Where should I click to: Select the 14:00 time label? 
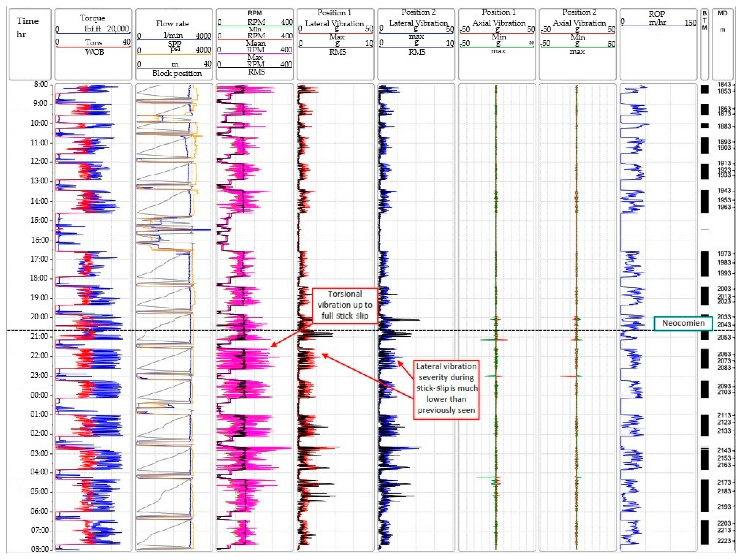[39, 201]
